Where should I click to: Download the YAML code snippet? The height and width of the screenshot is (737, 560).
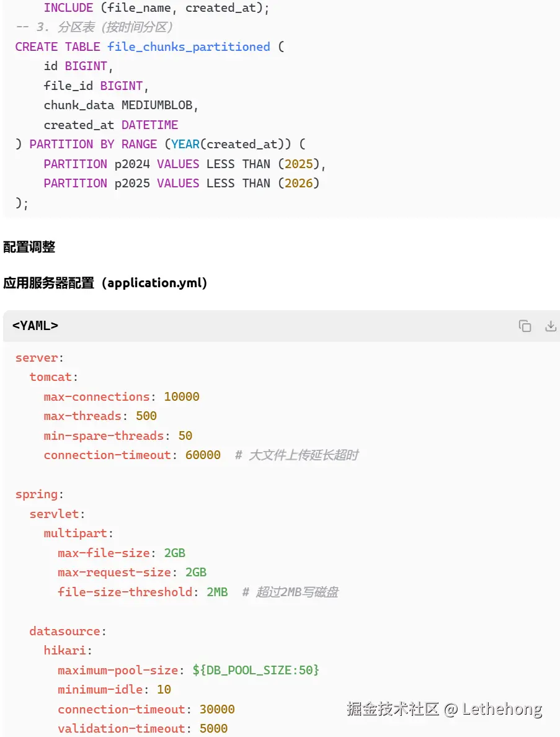point(551,326)
